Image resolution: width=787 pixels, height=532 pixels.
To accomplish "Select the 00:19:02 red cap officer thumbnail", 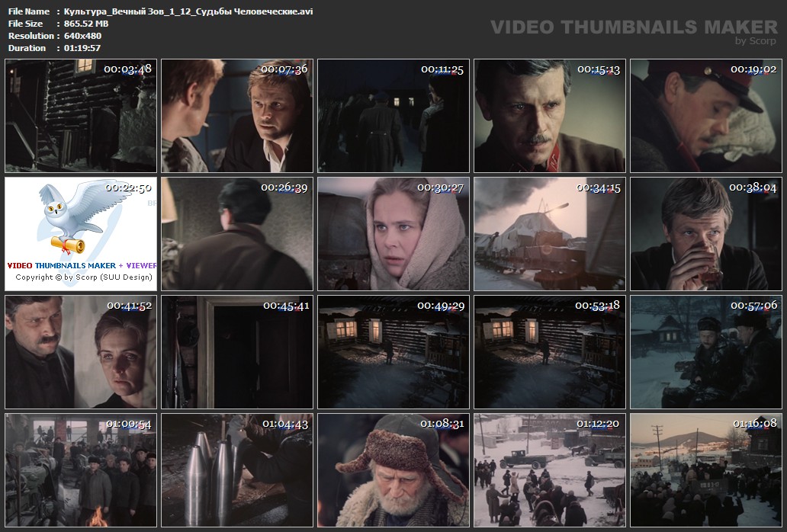I will [705, 116].
